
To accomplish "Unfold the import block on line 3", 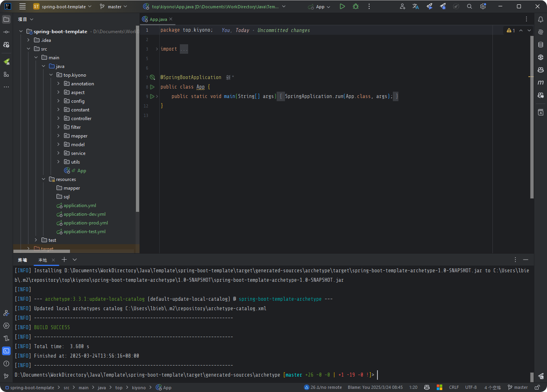I will (157, 49).
